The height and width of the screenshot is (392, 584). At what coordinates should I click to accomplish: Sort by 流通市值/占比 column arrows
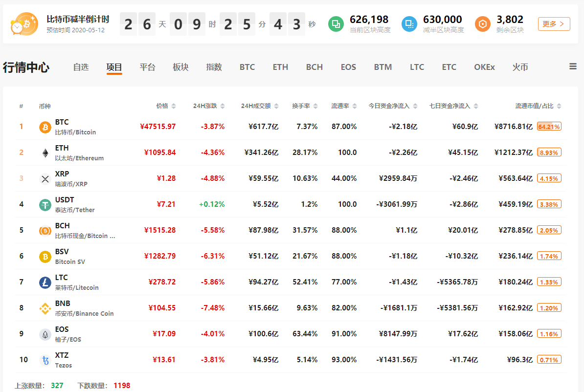tap(559, 106)
